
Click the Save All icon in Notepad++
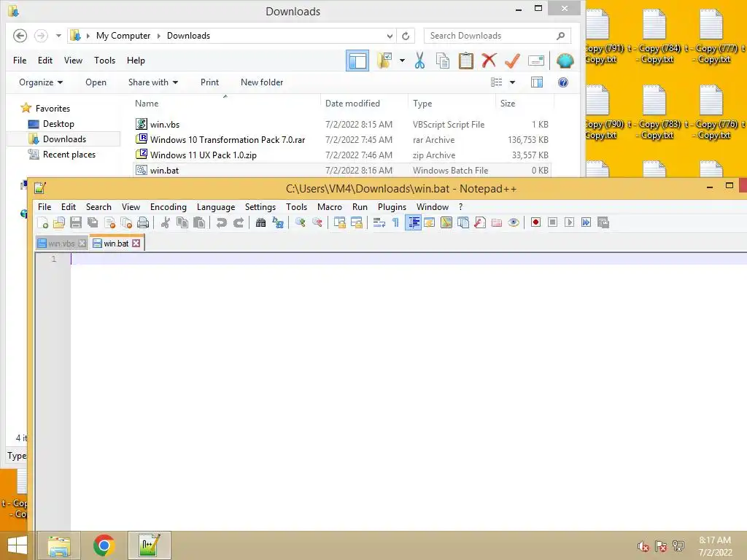click(93, 222)
